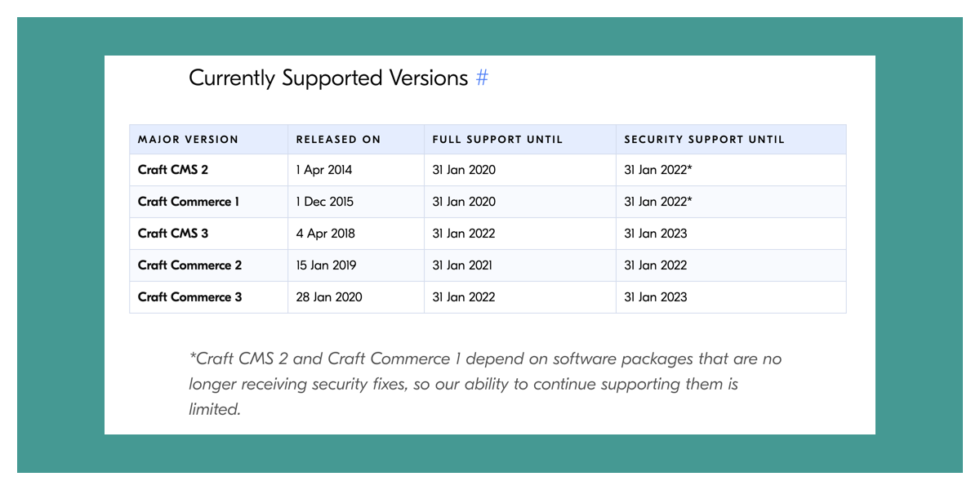Select the Craft Commerce 3 row label
This screenshot has height=490, width=980.
pyautogui.click(x=189, y=297)
